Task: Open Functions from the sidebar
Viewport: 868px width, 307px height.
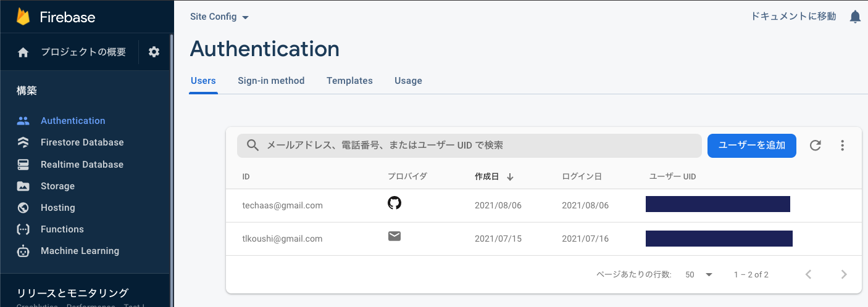Action: pos(62,229)
